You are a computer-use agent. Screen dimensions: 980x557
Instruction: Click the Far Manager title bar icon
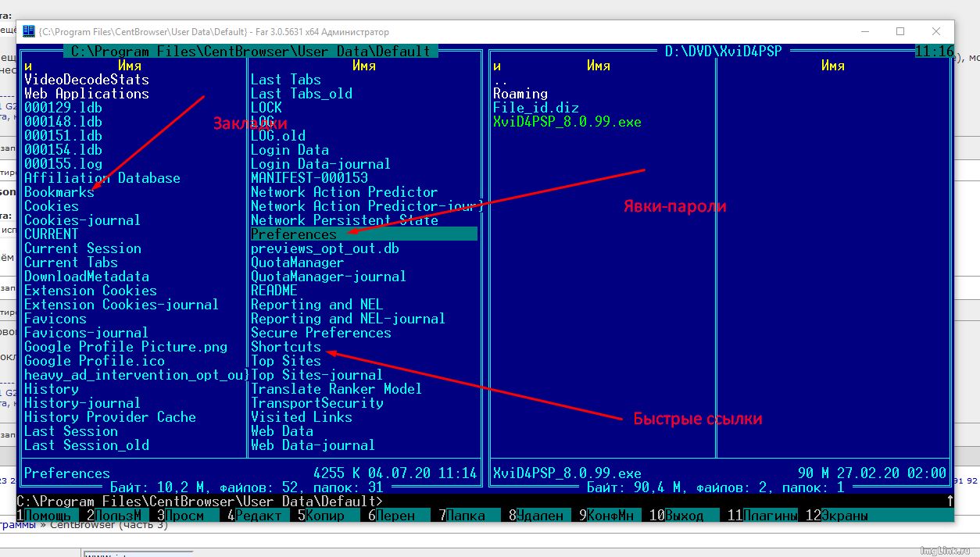(29, 32)
